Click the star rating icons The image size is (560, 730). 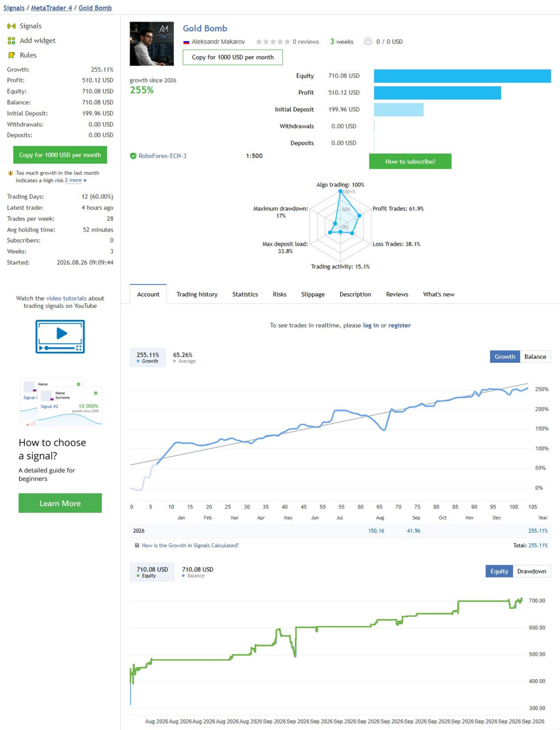click(x=273, y=42)
